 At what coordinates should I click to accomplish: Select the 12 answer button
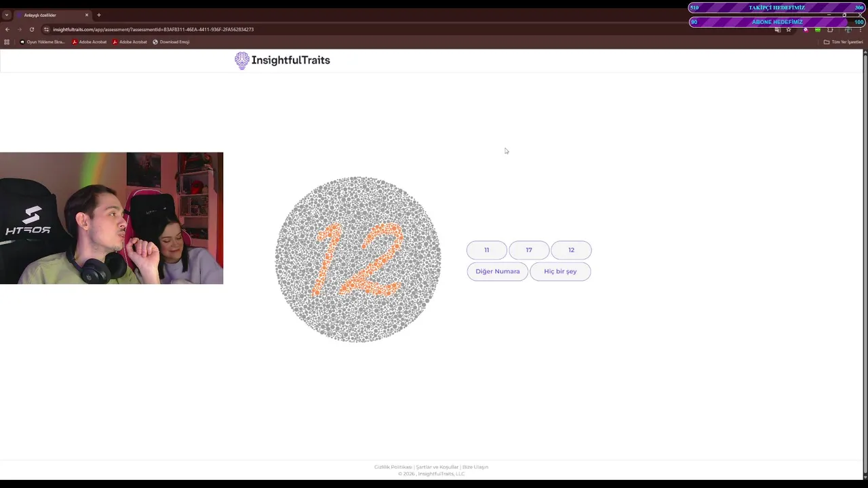pyautogui.click(x=571, y=250)
